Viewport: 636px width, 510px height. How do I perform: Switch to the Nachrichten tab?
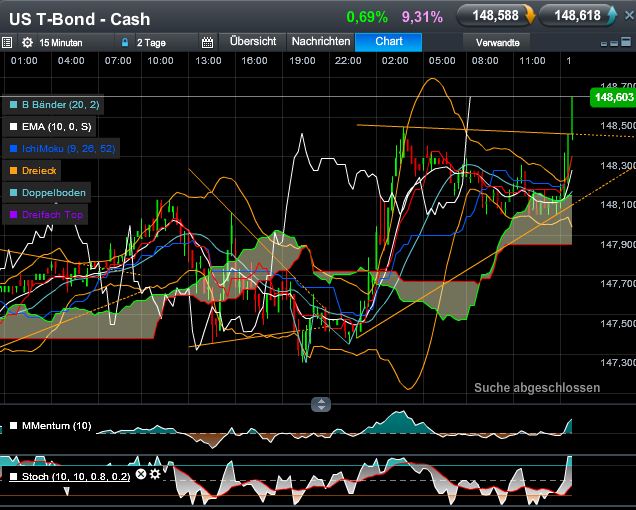point(321,41)
